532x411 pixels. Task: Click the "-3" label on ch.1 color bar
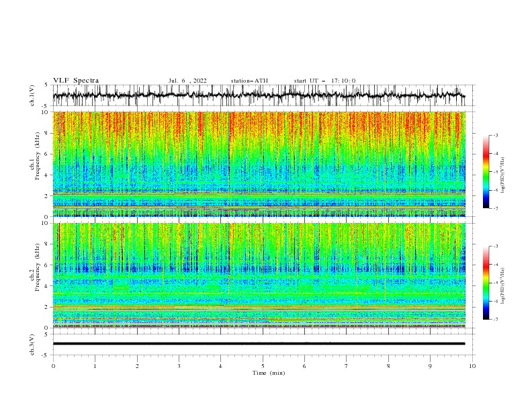point(495,135)
